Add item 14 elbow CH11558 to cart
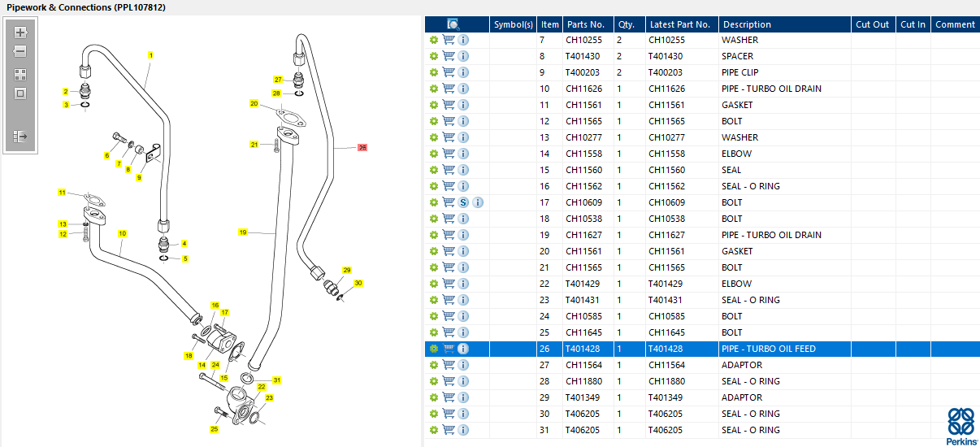Viewport: 980px width, 447px height. pos(449,154)
